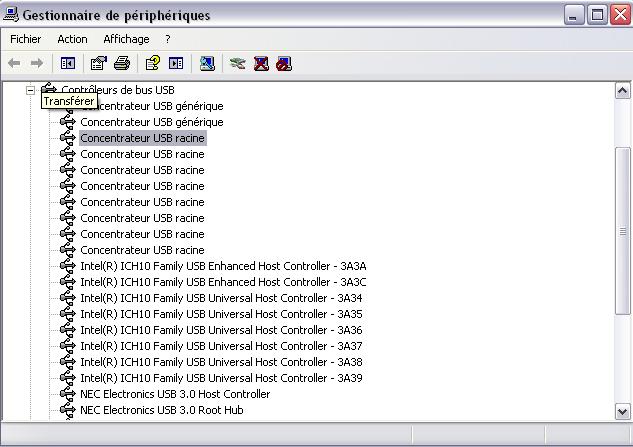The width and height of the screenshot is (633, 447).
Task: Open the ? help menu
Action: (x=168, y=39)
